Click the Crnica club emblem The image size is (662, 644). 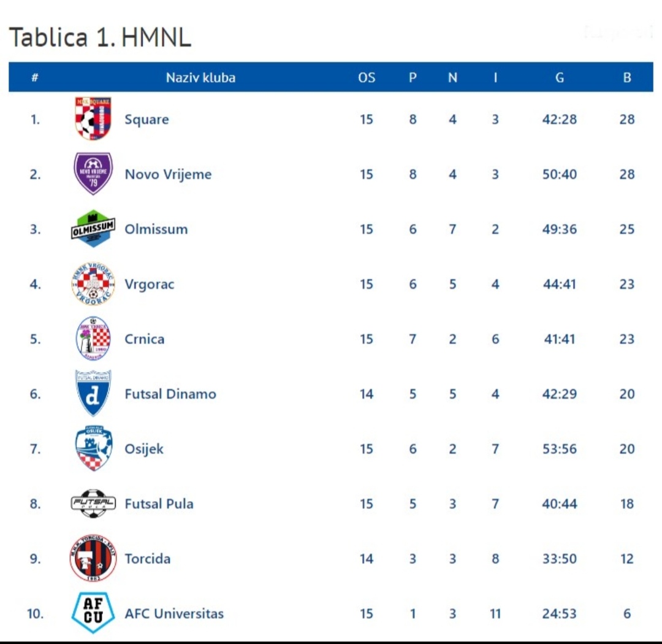click(x=93, y=339)
